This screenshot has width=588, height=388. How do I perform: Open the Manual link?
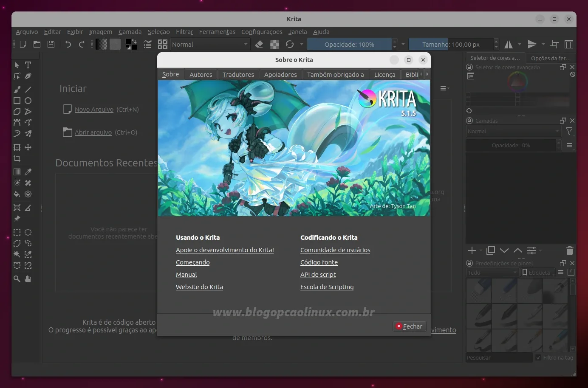187,275
